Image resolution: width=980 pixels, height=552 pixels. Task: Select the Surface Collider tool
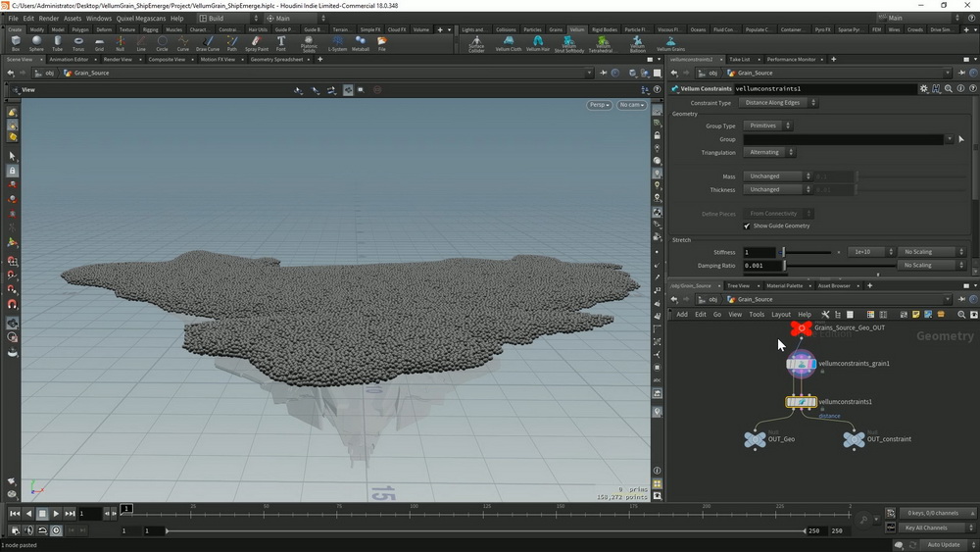point(476,44)
